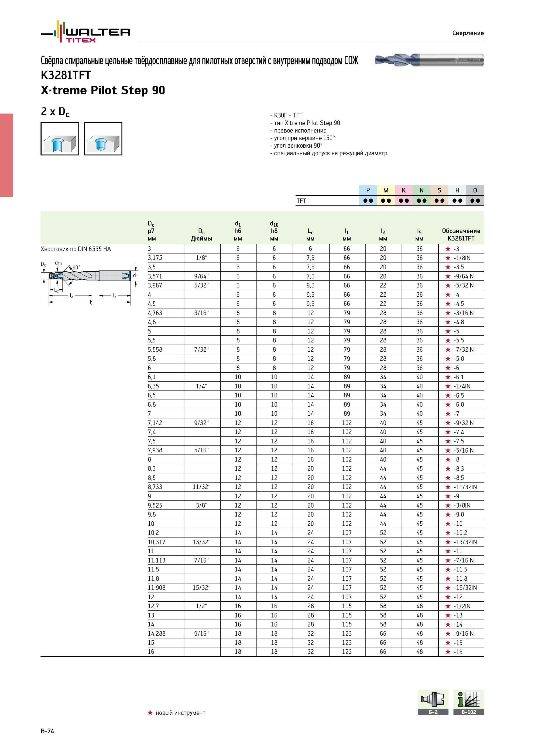Click the red star beside the 'новый инструмент' legend
Viewport: 535px width, 756px height.
tap(150, 713)
